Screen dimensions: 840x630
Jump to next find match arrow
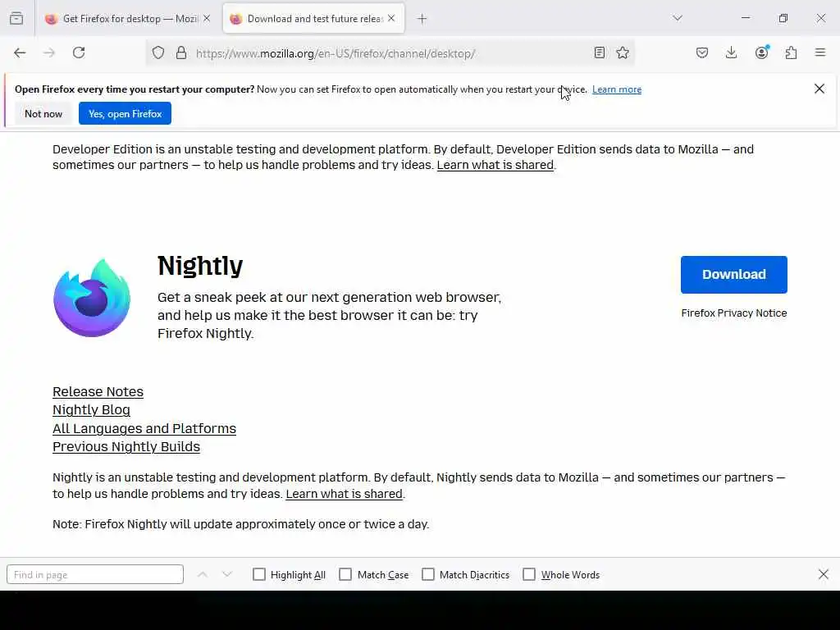pos(227,574)
